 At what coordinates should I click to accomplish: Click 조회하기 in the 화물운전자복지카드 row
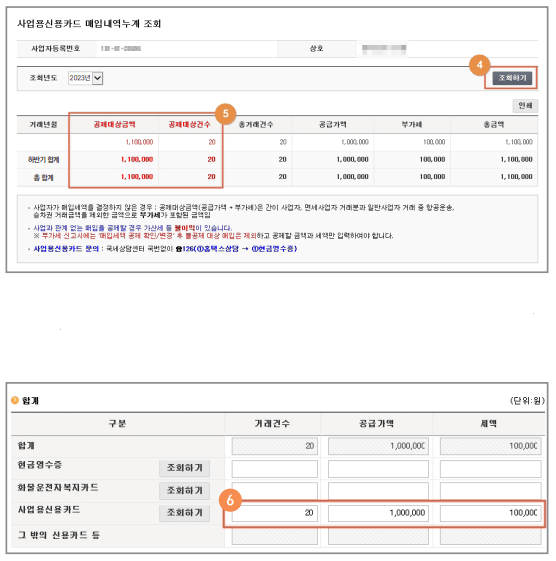184,491
